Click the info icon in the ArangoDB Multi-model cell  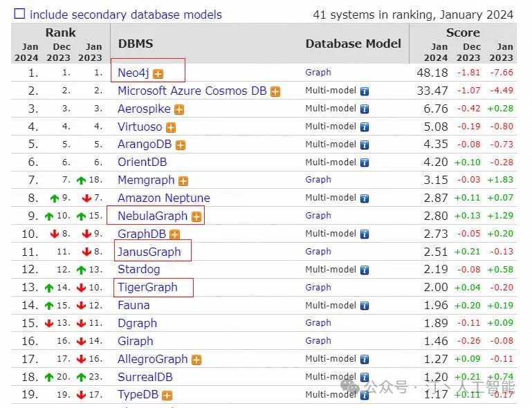pyautogui.click(x=364, y=145)
